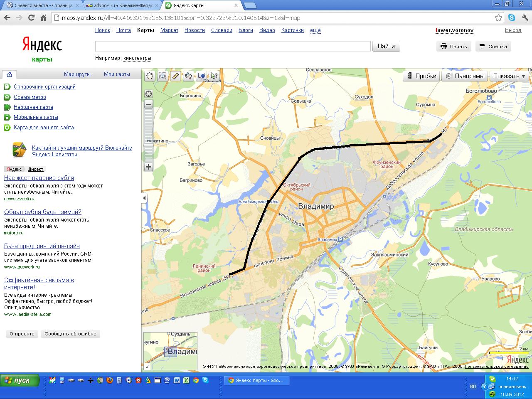Zoom in with the plus button
This screenshot has width=532, height=399.
[x=148, y=167]
